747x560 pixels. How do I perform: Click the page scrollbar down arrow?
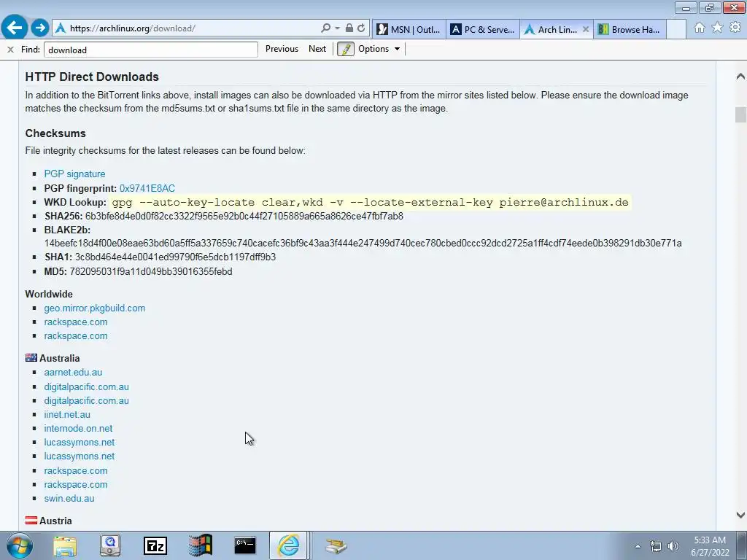point(740,515)
